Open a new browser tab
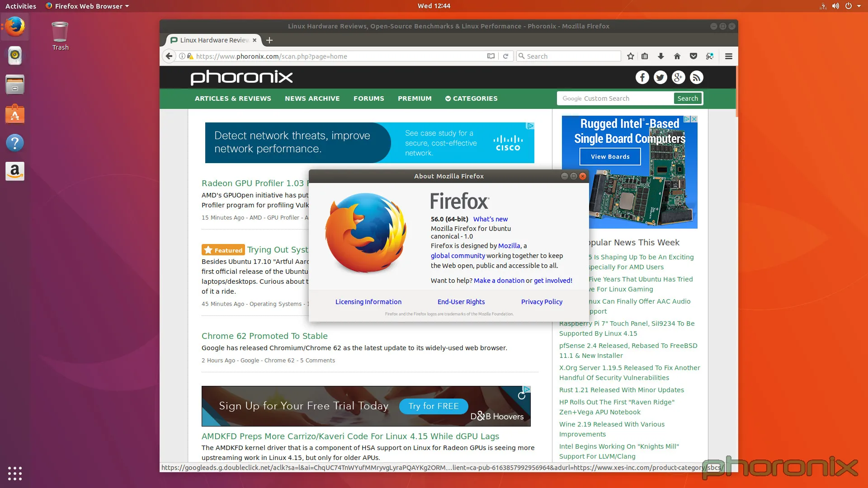 click(269, 40)
